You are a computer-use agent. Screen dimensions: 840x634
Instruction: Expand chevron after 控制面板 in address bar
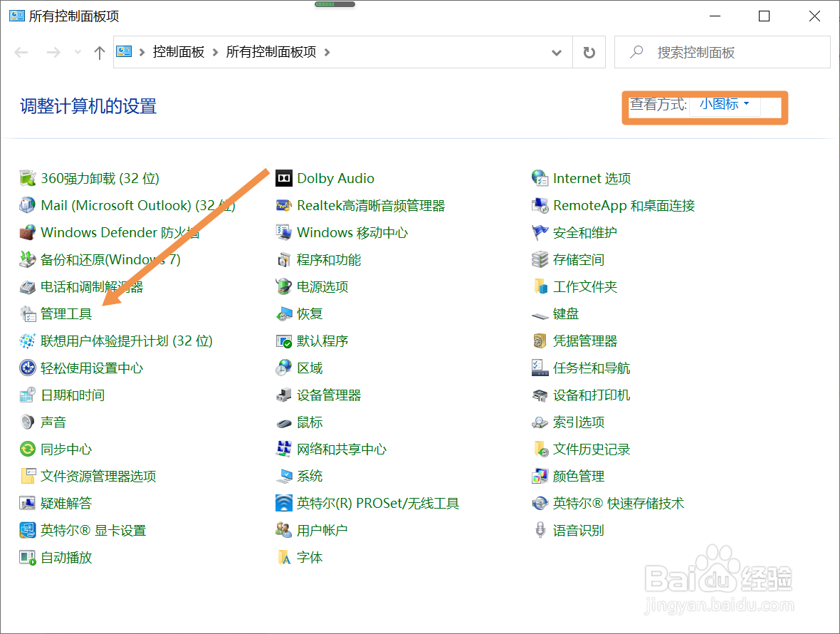[216, 52]
